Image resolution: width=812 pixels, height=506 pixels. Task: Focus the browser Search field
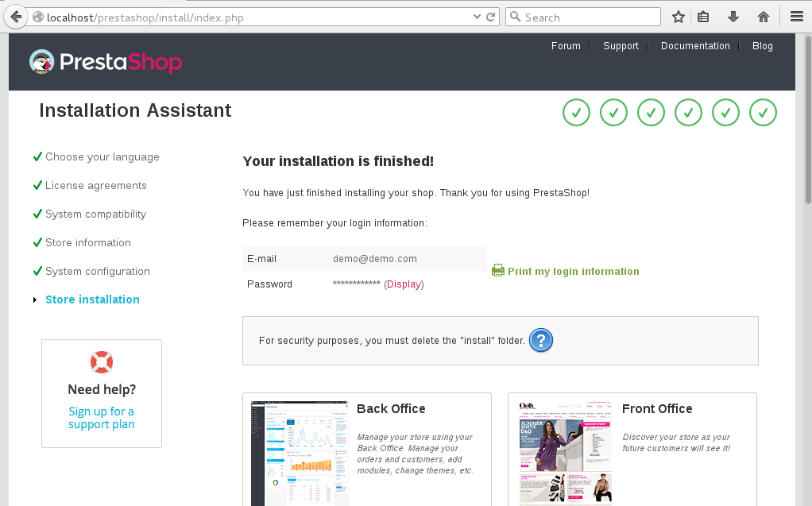pyautogui.click(x=583, y=17)
